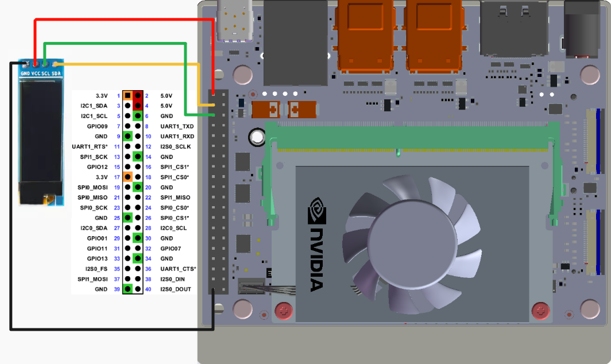Click the green pin 6 GND square
The height and width of the screenshot is (364, 611).
pyautogui.click(x=138, y=116)
